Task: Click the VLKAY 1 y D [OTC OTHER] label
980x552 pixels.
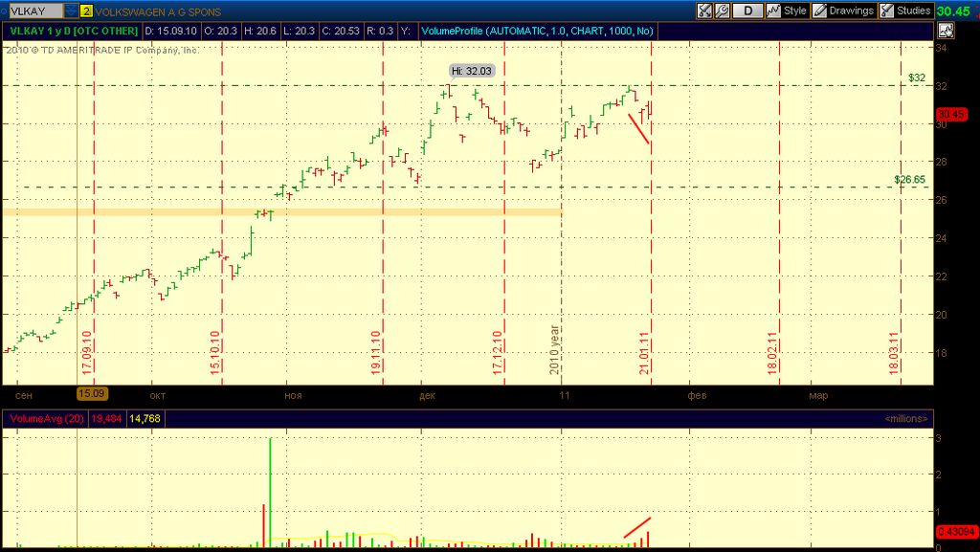Action: coord(74,31)
